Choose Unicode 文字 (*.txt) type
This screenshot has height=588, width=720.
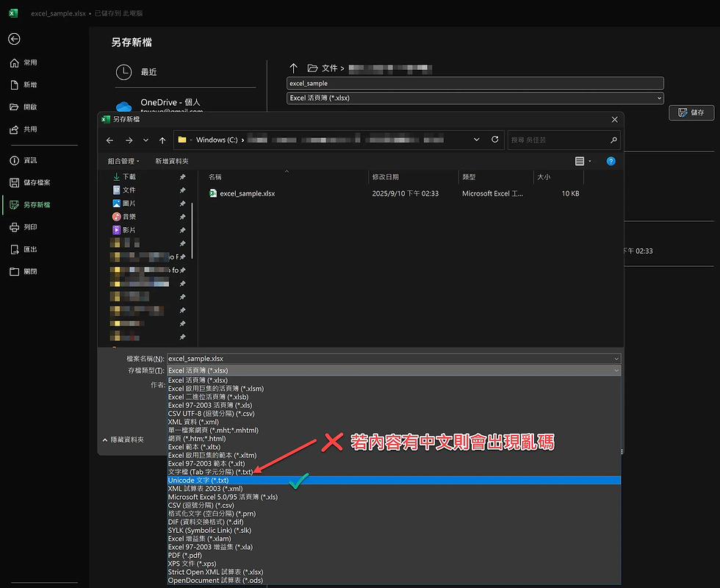pyautogui.click(x=394, y=480)
